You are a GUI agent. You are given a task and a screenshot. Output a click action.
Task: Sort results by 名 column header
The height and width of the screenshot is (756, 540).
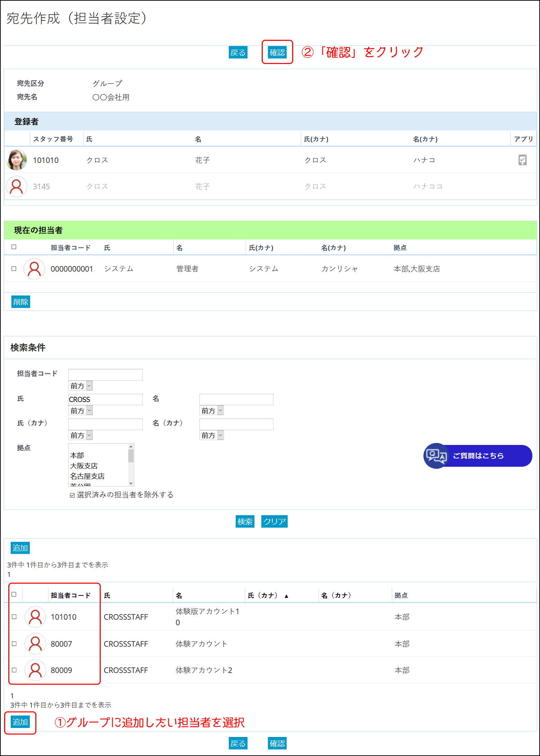point(179,595)
